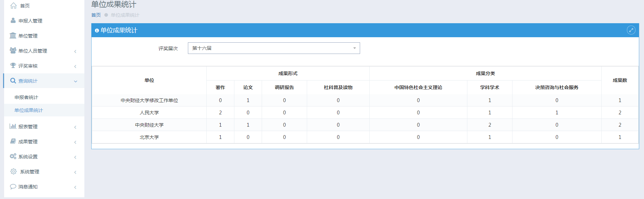Viewport: 644px width, 199px height.
Task: Click the 单位成果统计 breadcrumb text
Action: click(125, 15)
